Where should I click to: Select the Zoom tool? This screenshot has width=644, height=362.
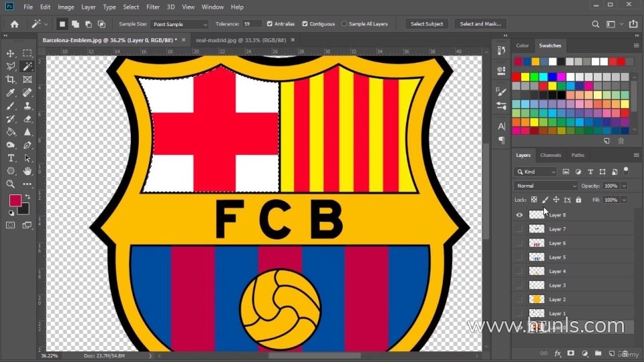pyautogui.click(x=11, y=184)
